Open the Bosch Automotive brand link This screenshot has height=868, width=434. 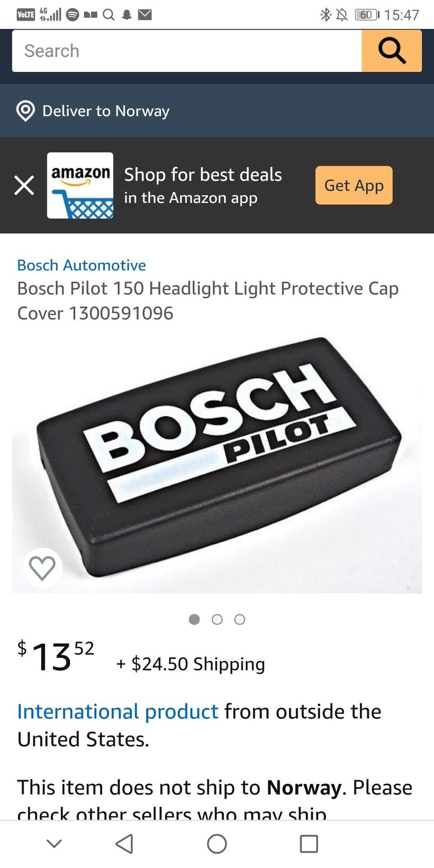click(x=81, y=265)
